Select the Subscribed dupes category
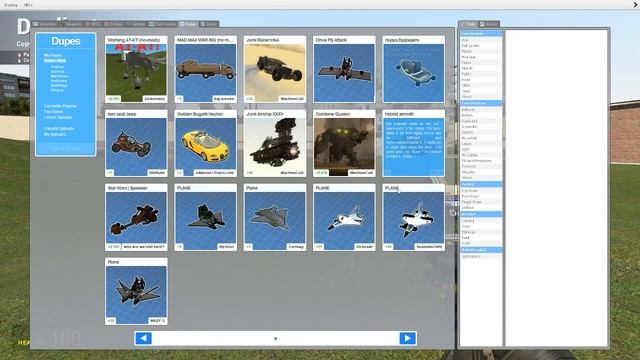The height and width of the screenshot is (360, 640). [x=55, y=60]
